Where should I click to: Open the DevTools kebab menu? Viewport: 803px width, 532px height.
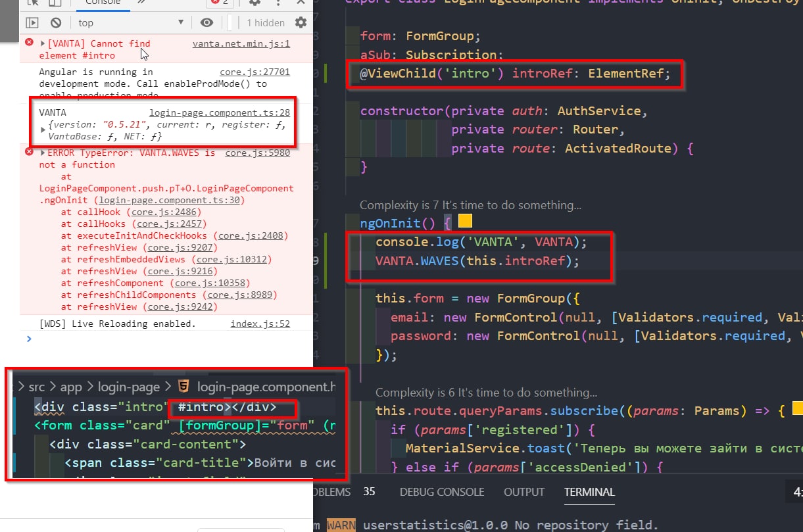pos(277,3)
